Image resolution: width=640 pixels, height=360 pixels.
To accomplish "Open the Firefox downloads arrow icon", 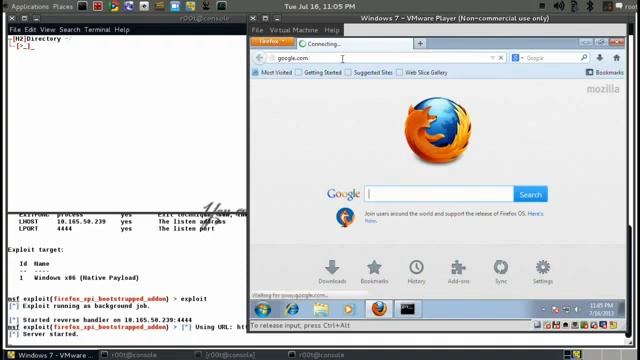I will pos(600,58).
